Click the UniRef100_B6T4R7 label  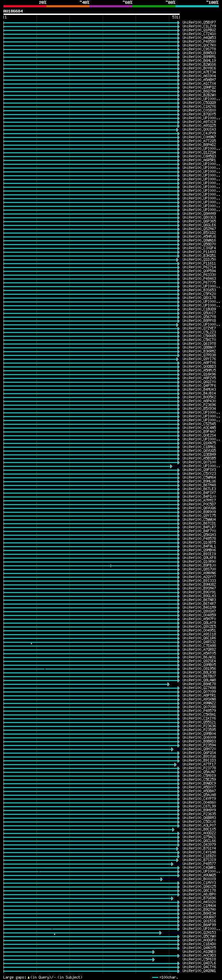tap(199, 604)
